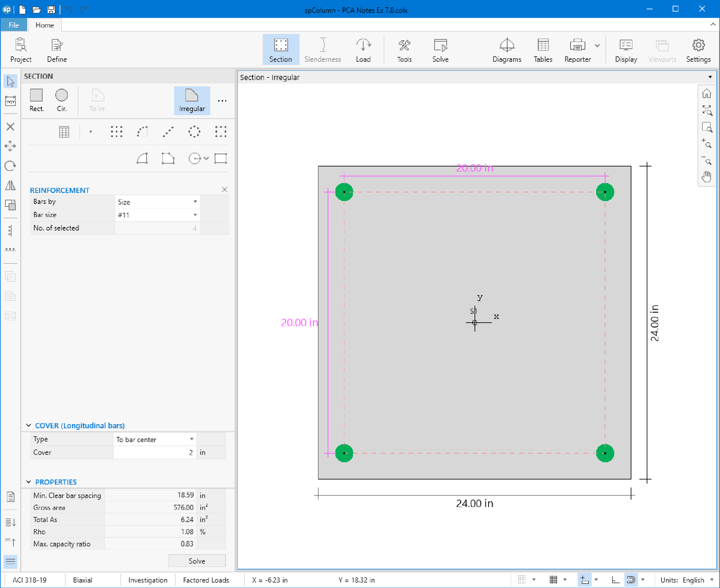The width and height of the screenshot is (720, 588).
Task: Click the Solve button in left panel
Action: pos(197,561)
